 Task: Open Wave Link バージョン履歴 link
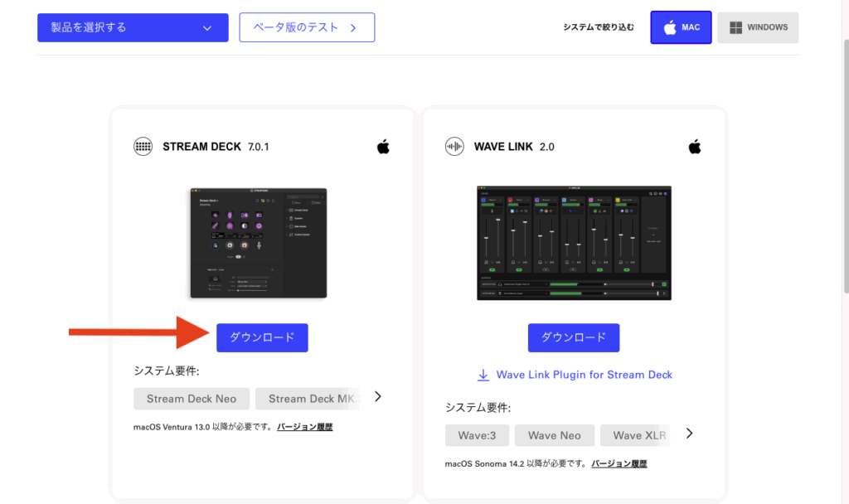[x=619, y=464]
